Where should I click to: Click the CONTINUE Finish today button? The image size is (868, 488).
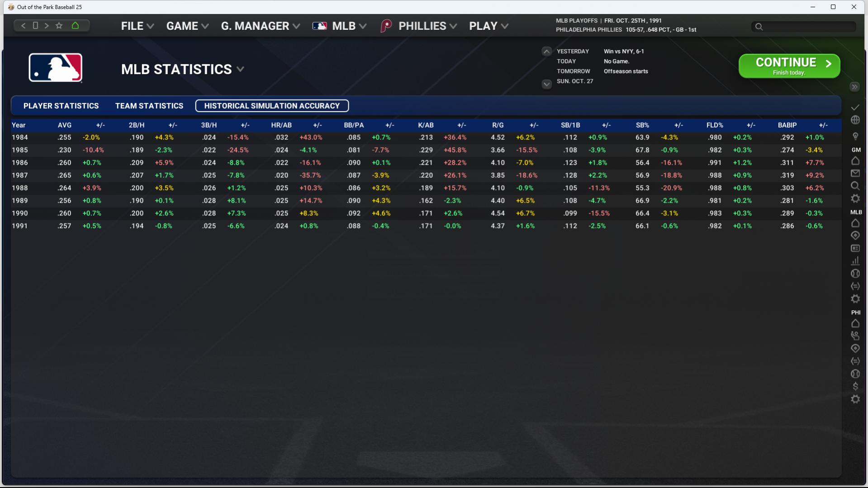click(789, 66)
